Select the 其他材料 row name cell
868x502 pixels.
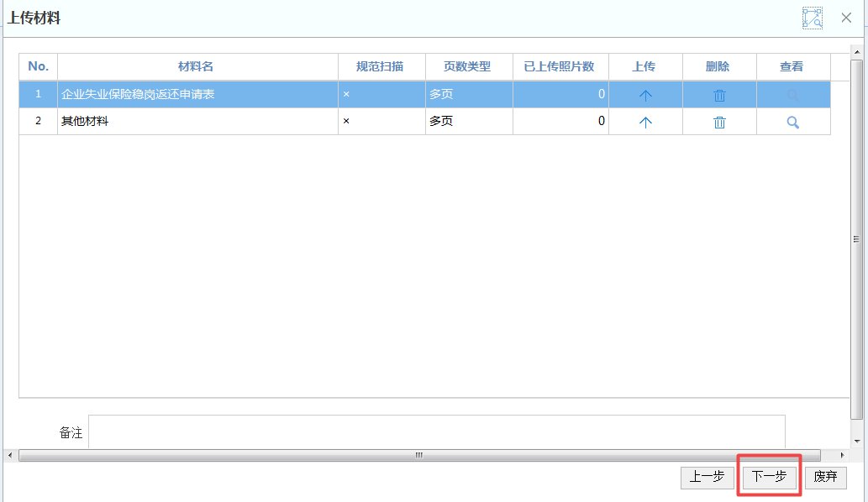pyautogui.click(x=197, y=122)
